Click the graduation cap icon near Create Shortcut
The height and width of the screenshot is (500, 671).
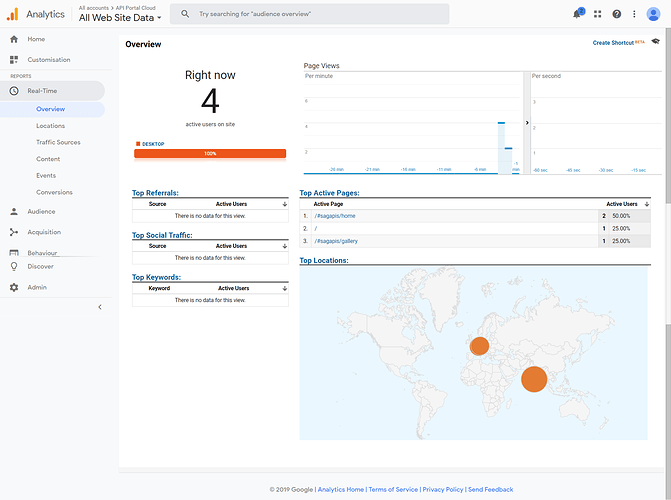click(x=655, y=43)
